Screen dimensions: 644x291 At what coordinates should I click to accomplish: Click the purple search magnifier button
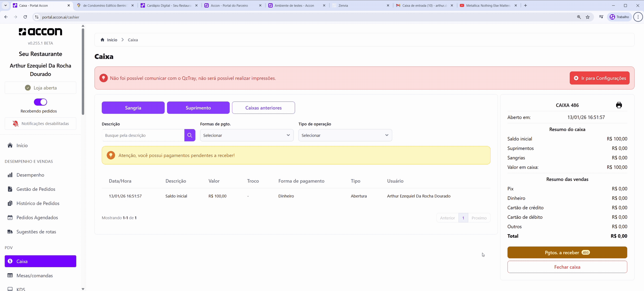(190, 135)
